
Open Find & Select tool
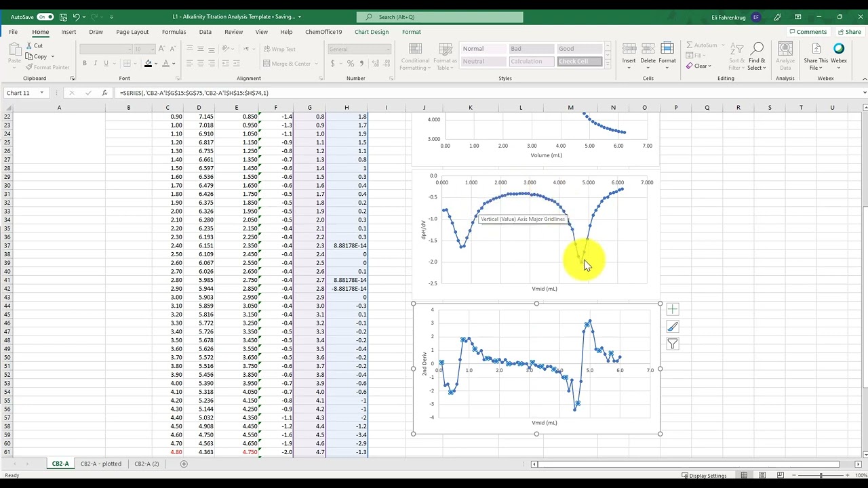(x=757, y=56)
